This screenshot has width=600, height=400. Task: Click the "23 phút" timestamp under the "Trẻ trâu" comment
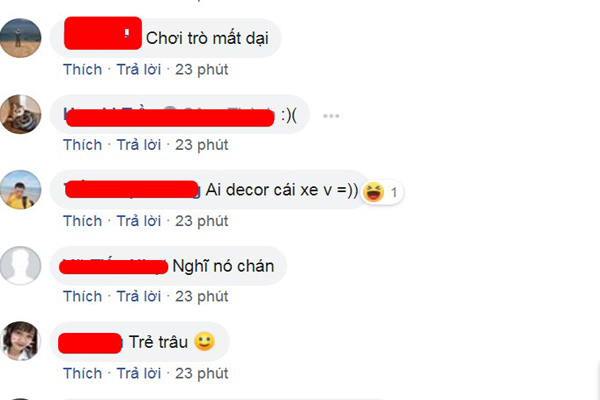click(202, 374)
